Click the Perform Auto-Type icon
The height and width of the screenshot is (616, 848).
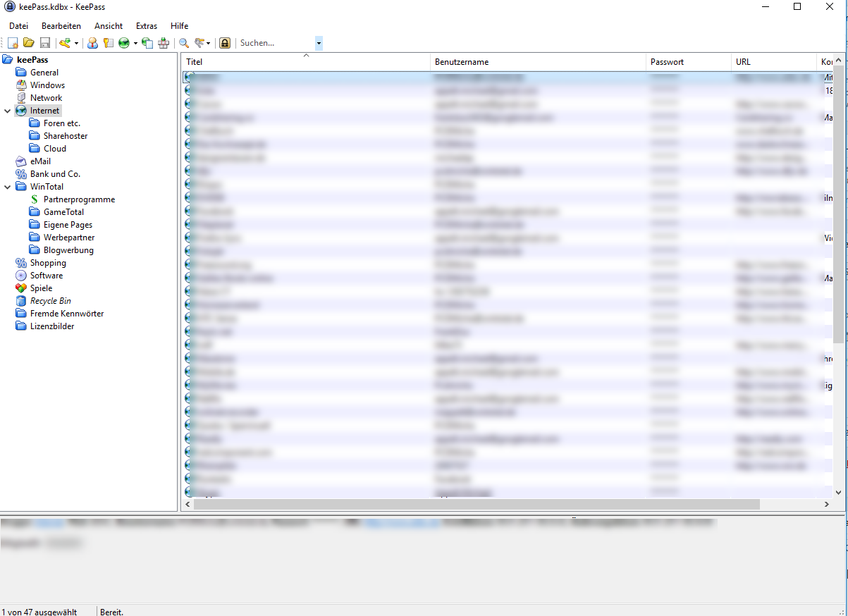pos(164,43)
